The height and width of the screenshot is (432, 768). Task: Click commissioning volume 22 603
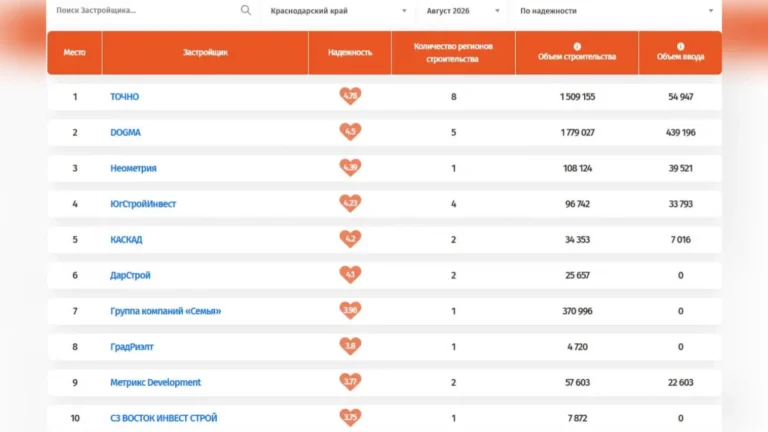point(681,383)
